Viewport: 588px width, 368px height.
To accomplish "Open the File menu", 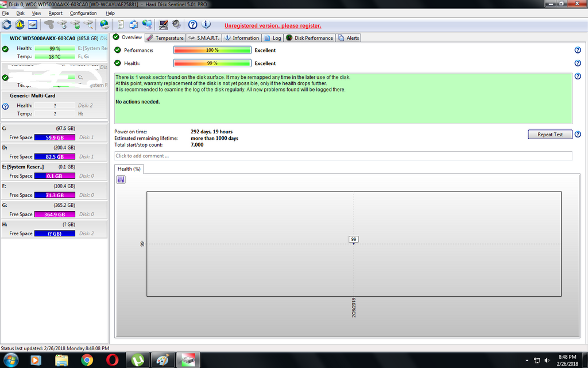I will tap(5, 13).
